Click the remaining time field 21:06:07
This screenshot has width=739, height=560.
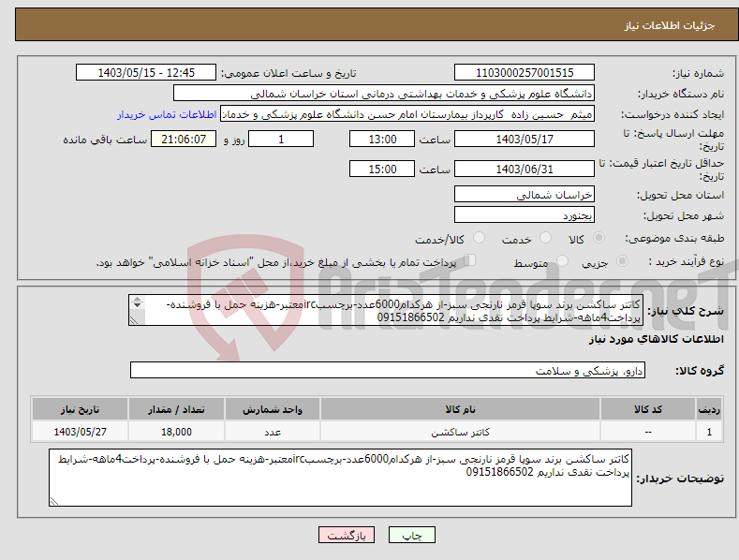[184, 139]
